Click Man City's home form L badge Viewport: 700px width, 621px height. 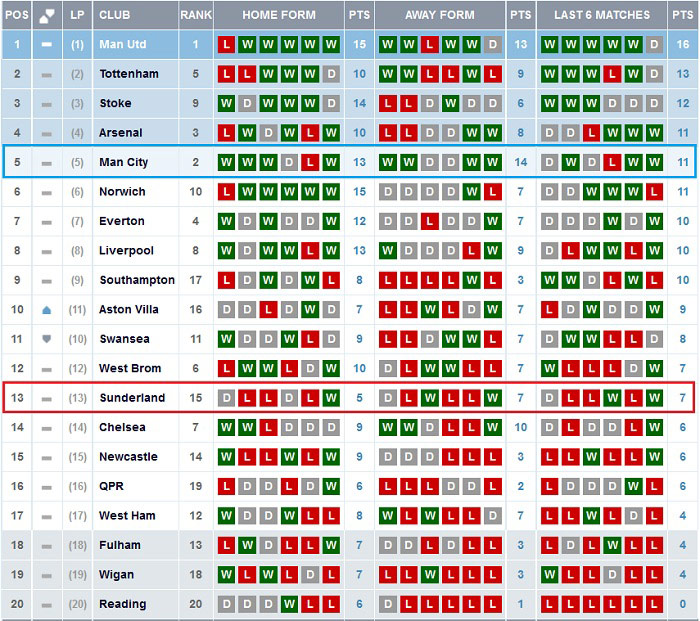(x=310, y=163)
